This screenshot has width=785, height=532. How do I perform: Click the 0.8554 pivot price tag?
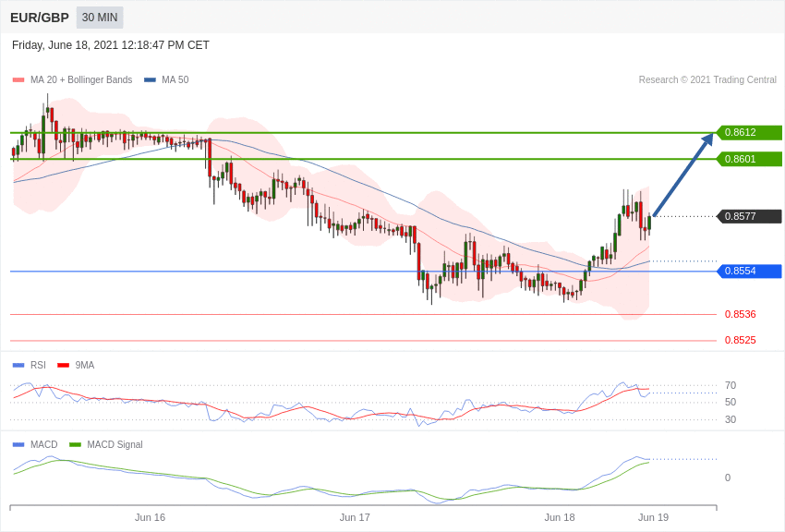pos(750,272)
